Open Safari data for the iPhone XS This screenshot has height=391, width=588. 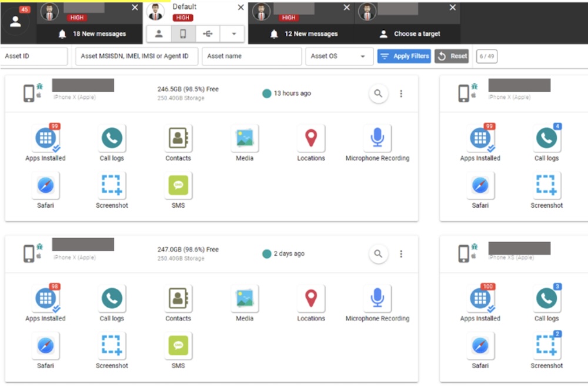tap(480, 346)
